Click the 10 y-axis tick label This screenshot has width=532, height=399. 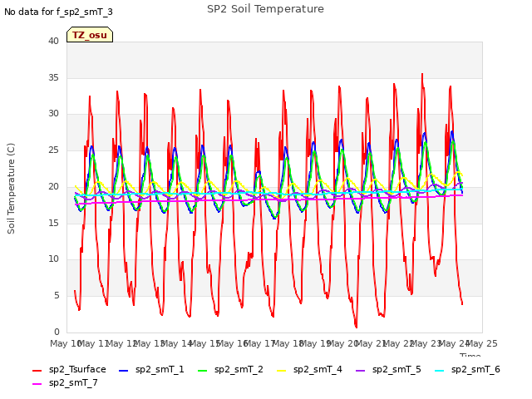[53, 259]
